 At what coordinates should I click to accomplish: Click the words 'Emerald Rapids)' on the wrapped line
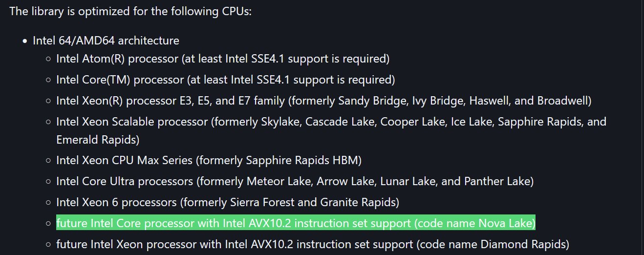(x=98, y=140)
